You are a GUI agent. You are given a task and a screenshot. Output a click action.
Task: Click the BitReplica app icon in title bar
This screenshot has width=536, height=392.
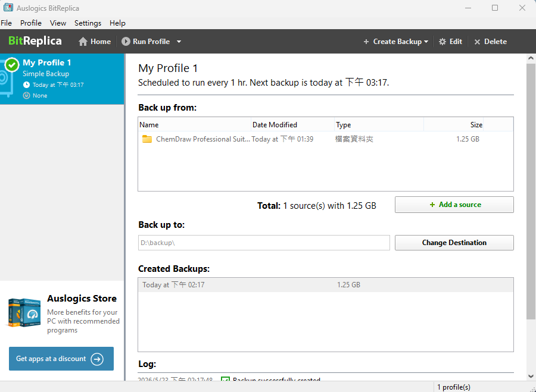click(x=8, y=8)
